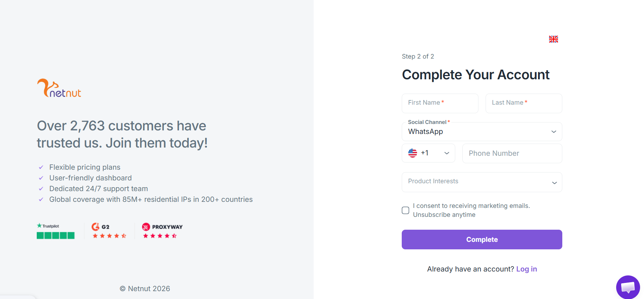
Task: Click the marketing emails consent text
Action: click(471, 210)
